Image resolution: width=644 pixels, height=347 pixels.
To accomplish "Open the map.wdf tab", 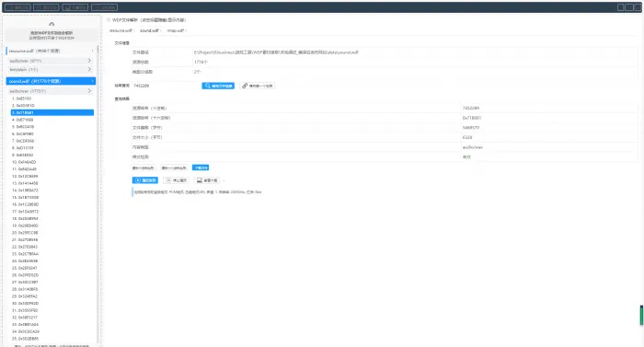I will [x=175, y=30].
